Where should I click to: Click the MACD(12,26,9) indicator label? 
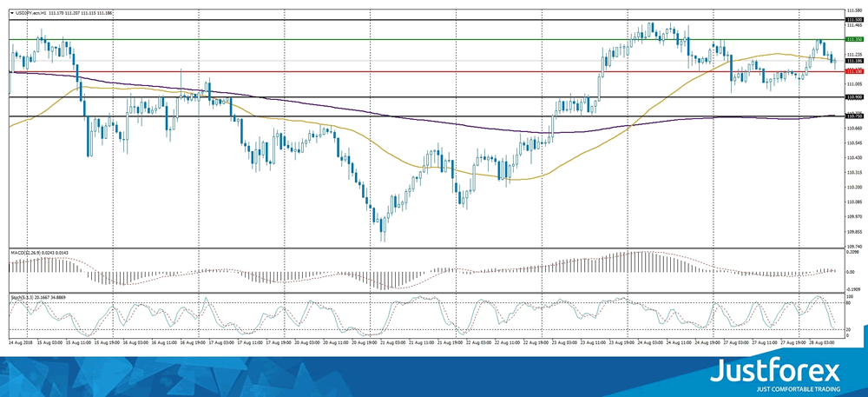coord(26,253)
